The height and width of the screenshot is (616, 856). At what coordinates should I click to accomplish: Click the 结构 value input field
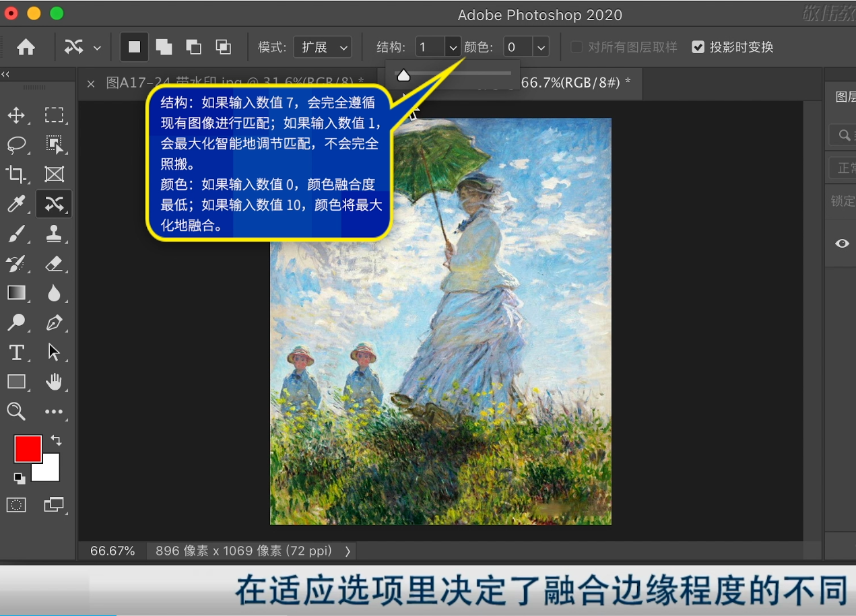[x=430, y=47]
